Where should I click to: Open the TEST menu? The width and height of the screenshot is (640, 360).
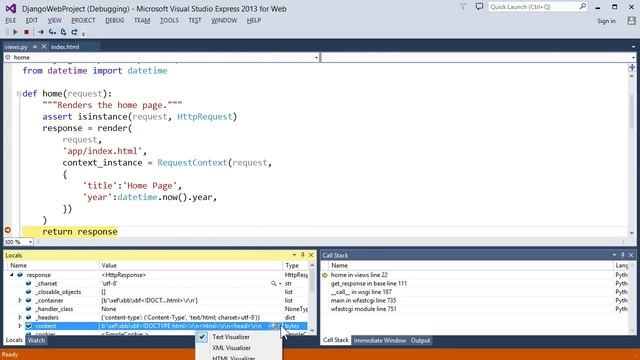tap(195, 20)
